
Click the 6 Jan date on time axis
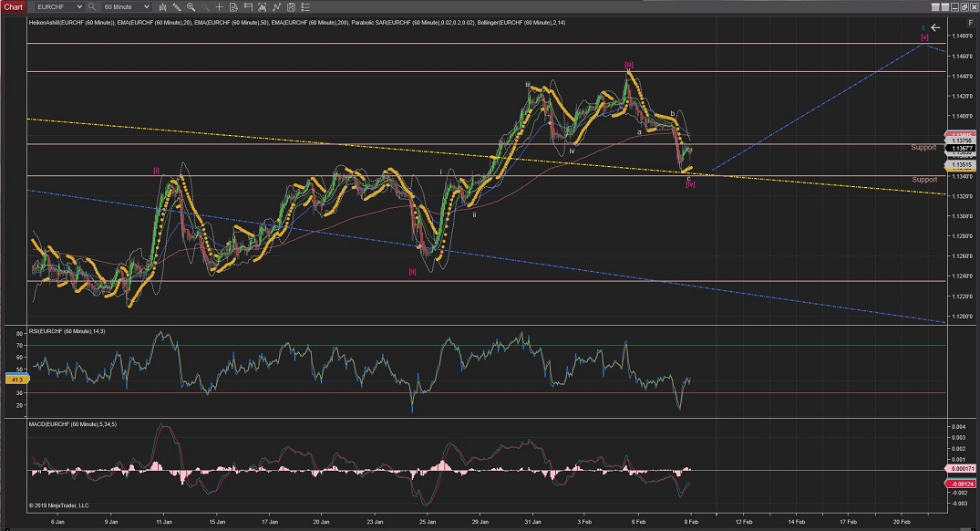pos(57,522)
